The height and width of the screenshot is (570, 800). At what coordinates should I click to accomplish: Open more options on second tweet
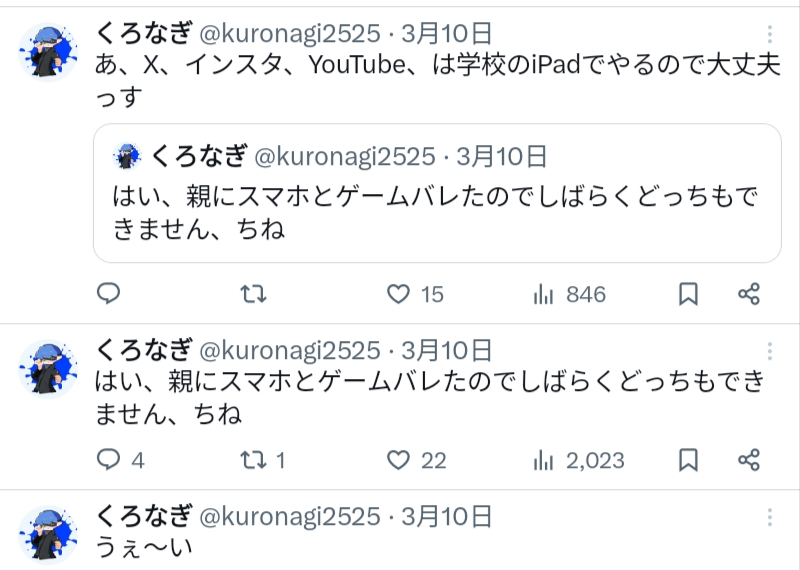769,351
